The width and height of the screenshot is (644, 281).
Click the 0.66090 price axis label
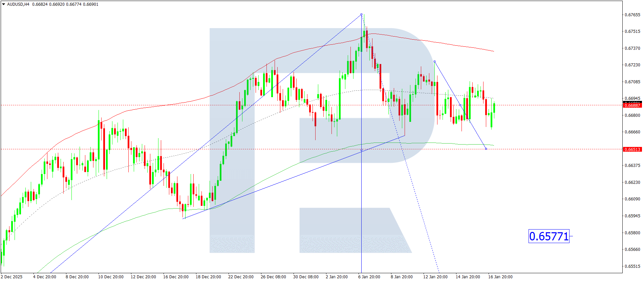click(x=632, y=199)
